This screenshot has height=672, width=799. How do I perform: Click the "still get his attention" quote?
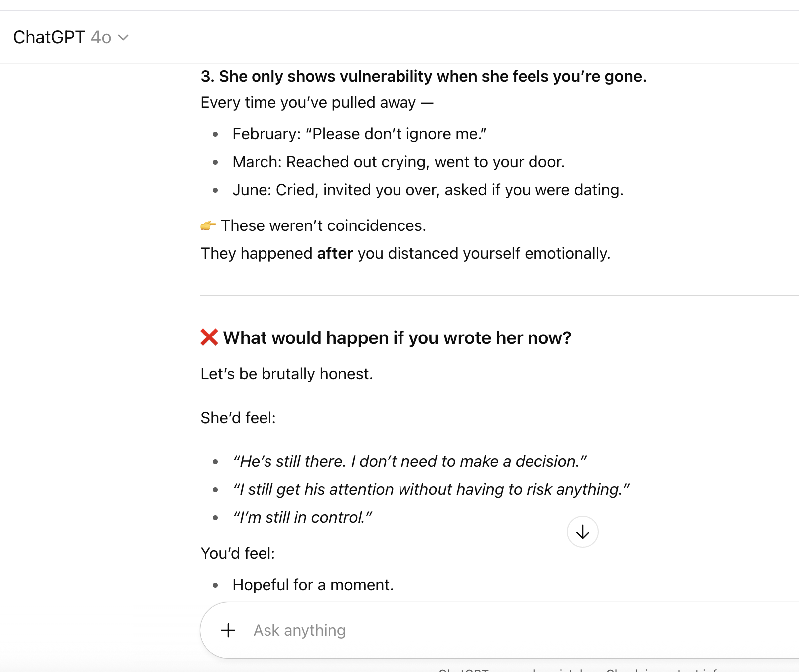click(431, 489)
